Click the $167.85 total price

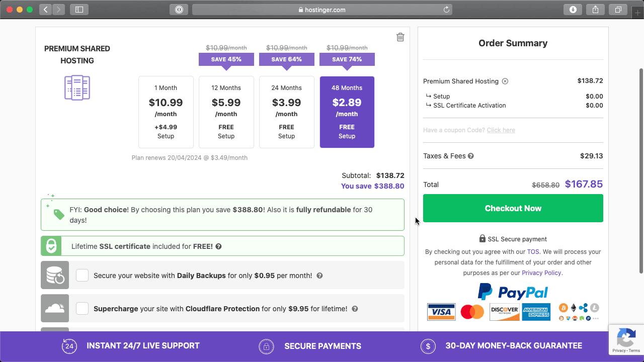point(584,185)
